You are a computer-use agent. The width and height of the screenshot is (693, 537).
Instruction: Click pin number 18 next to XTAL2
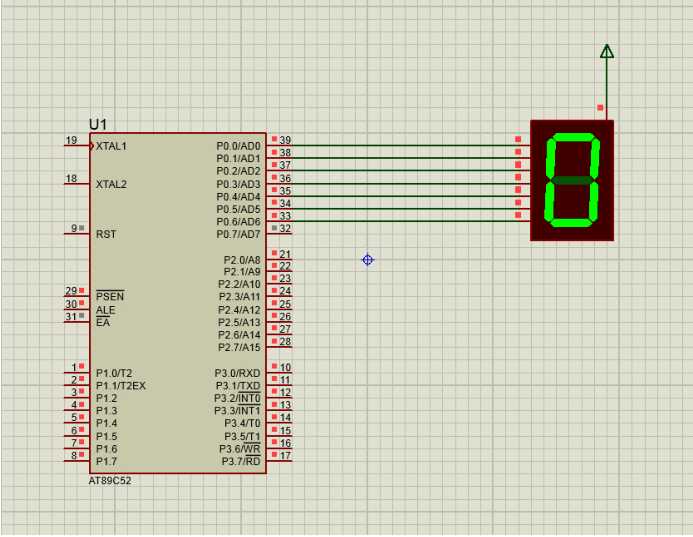pos(71,179)
